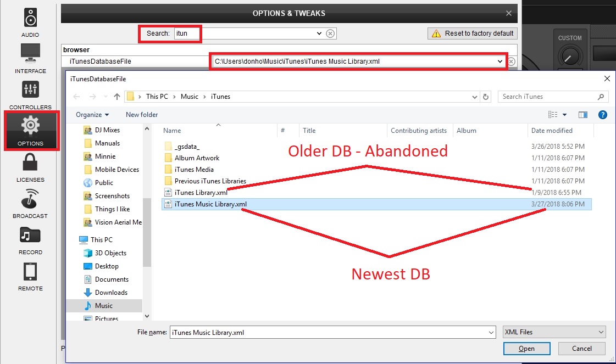Viewport: 616px width, 364px height.
Task: Select Documents in navigation tree
Action: tap(112, 279)
